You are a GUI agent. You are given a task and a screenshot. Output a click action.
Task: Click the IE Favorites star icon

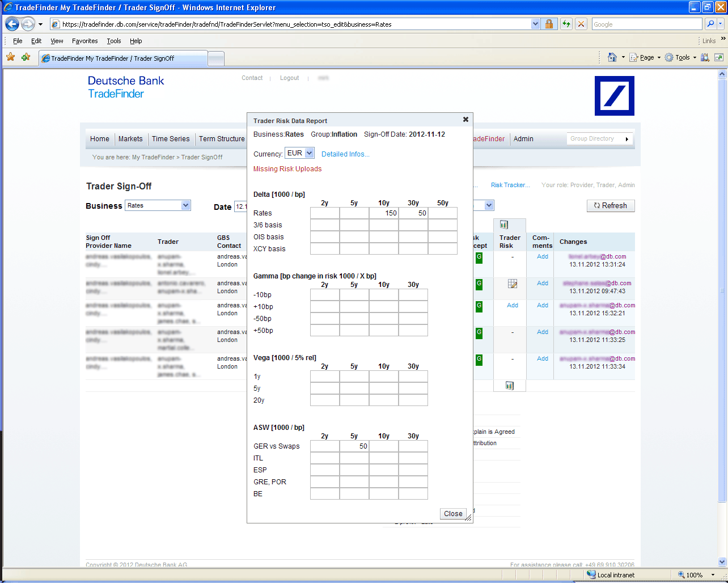pyautogui.click(x=11, y=57)
